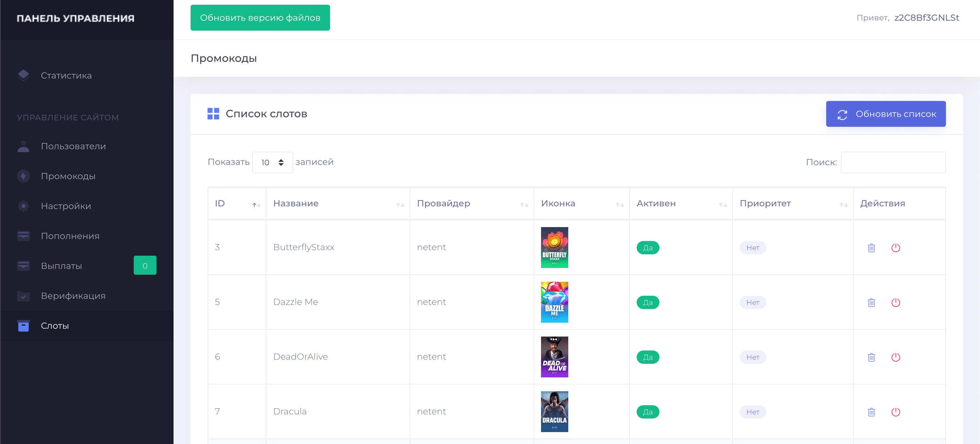Focus the Поиск search field
This screenshot has height=444, width=980.
[893, 162]
